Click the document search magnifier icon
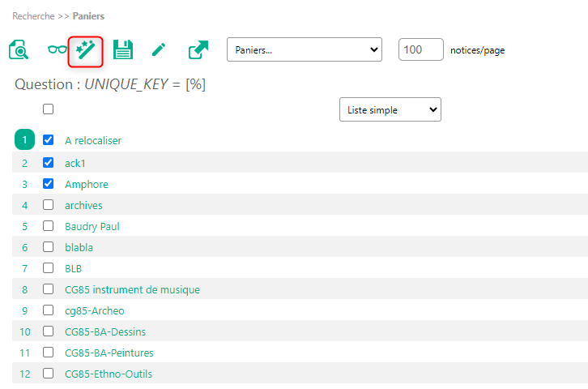 [x=19, y=50]
